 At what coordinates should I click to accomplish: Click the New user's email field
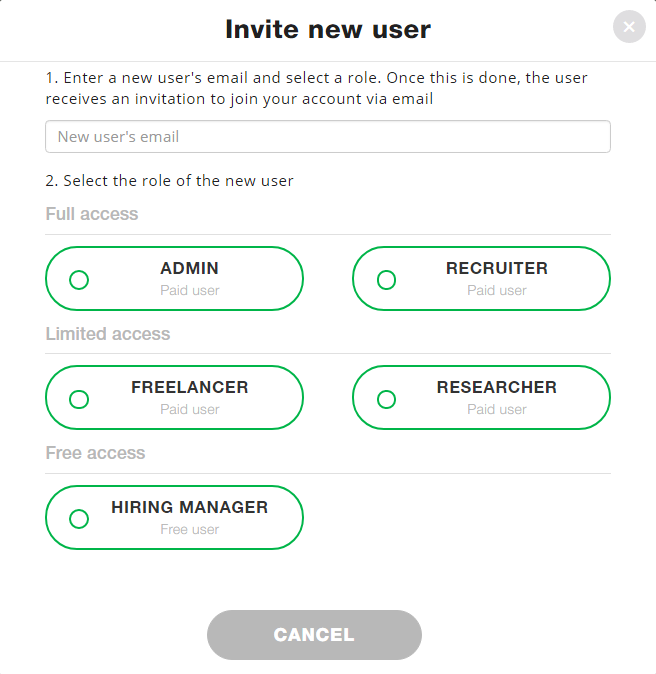pyautogui.click(x=327, y=136)
